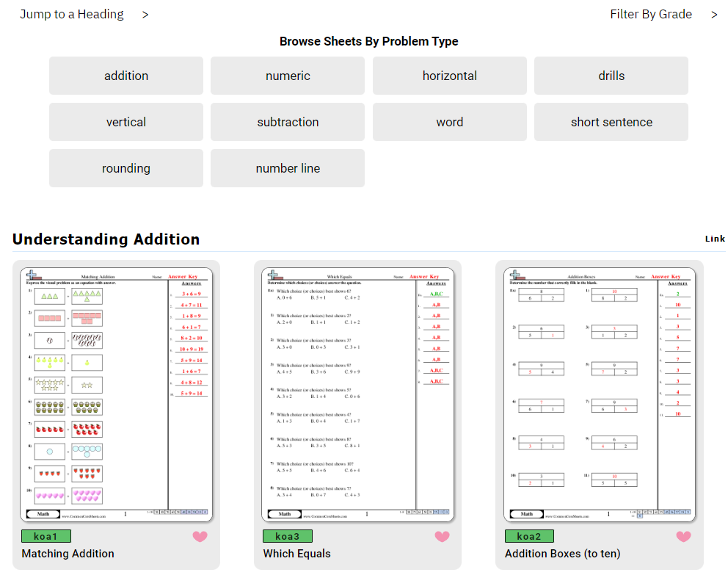Viewport: 728px width, 575px height.
Task: Favorite the Matching Addition worksheet heart
Action: pyautogui.click(x=200, y=537)
